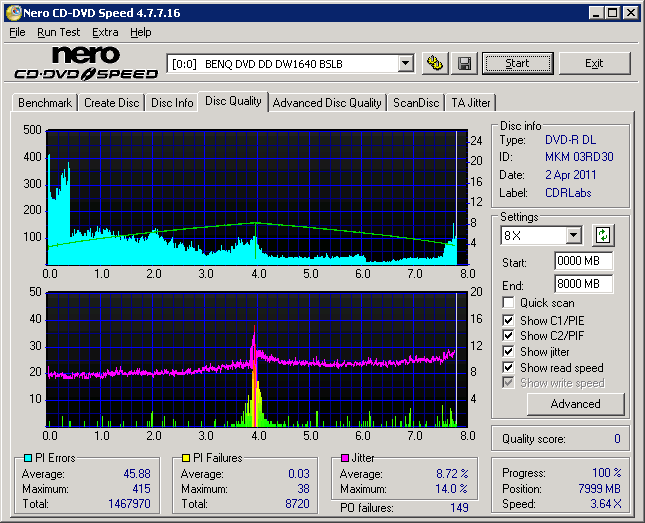Image resolution: width=645 pixels, height=523 pixels.
Task: Expand the 8X speed dropdown
Action: (x=573, y=236)
